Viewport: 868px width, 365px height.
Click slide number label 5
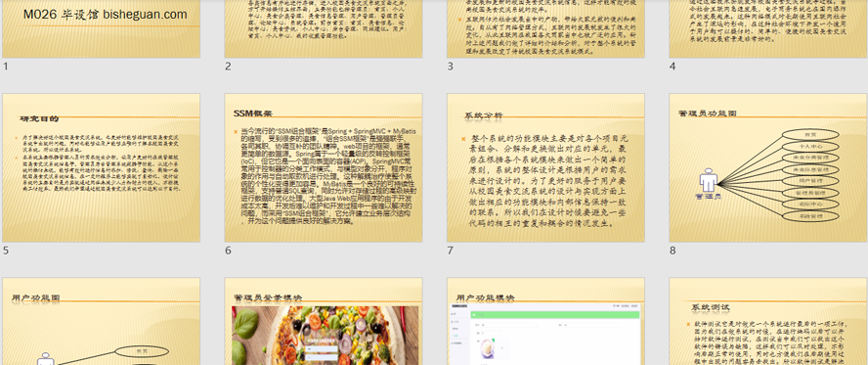click(x=6, y=251)
